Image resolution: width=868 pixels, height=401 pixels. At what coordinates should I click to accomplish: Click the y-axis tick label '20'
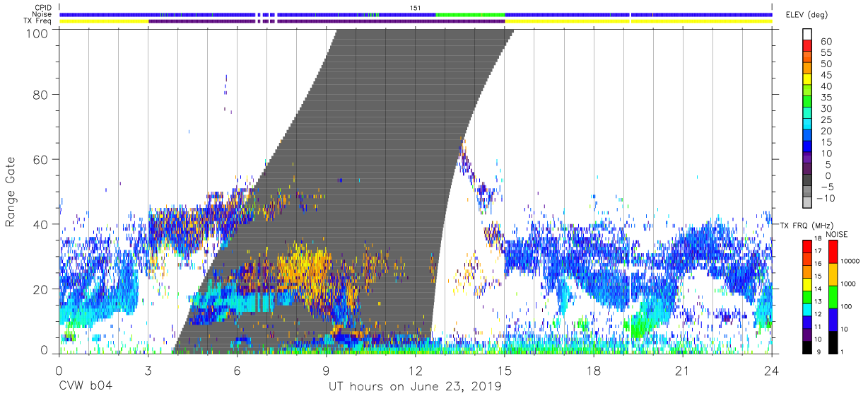tap(41, 289)
